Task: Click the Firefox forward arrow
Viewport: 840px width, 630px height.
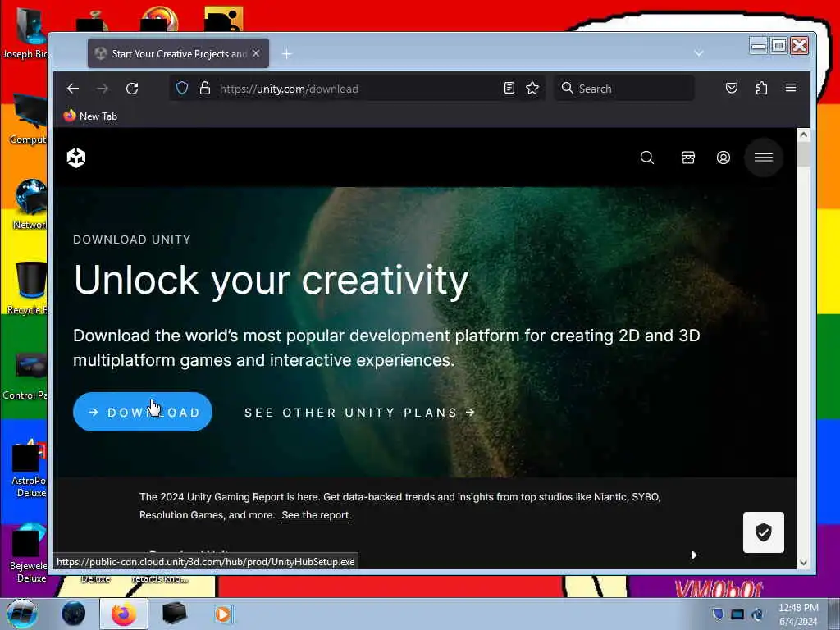Action: coord(103,89)
